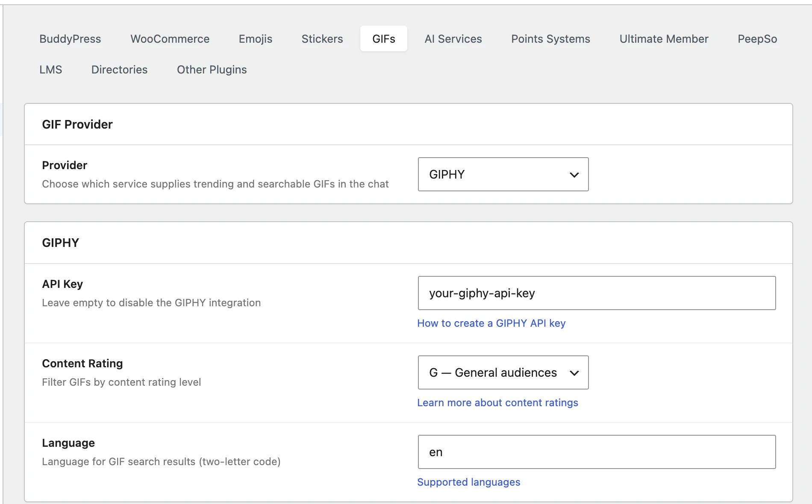Open the BuddyPress tab
Screen dimensions: 812x504
(x=70, y=39)
